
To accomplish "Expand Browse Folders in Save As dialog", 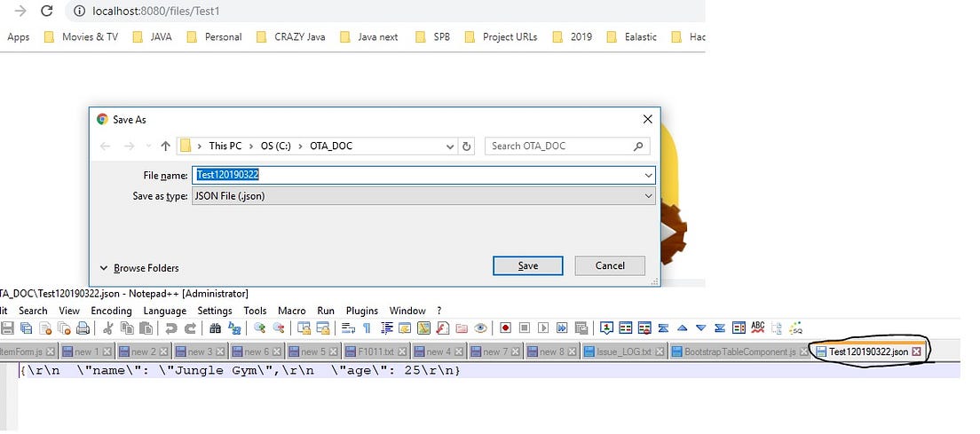I will (x=139, y=268).
